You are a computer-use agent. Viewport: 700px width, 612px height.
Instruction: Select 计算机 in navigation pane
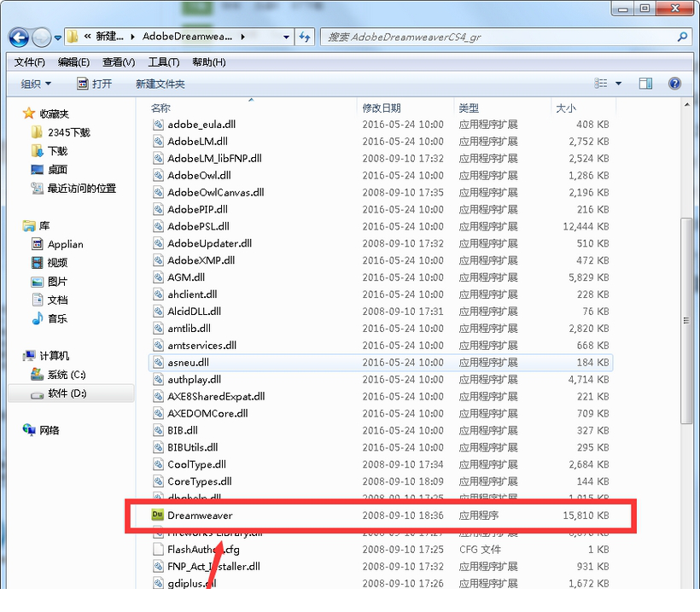click(54, 356)
